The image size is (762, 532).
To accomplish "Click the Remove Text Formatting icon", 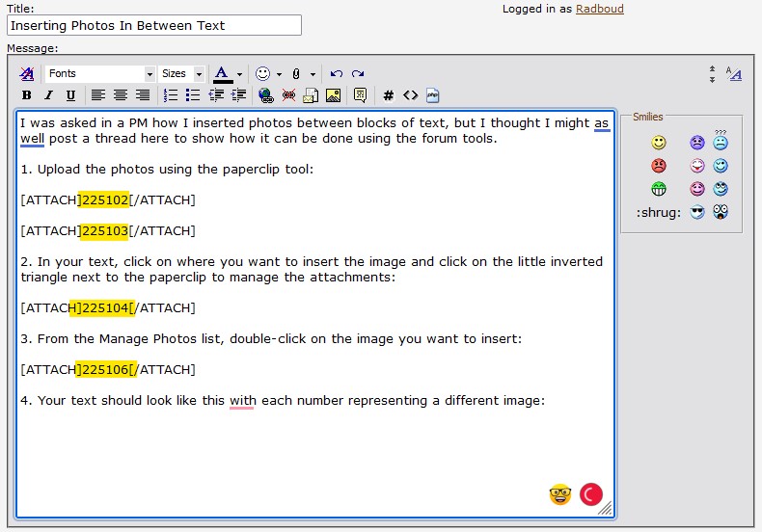I will (x=27, y=74).
